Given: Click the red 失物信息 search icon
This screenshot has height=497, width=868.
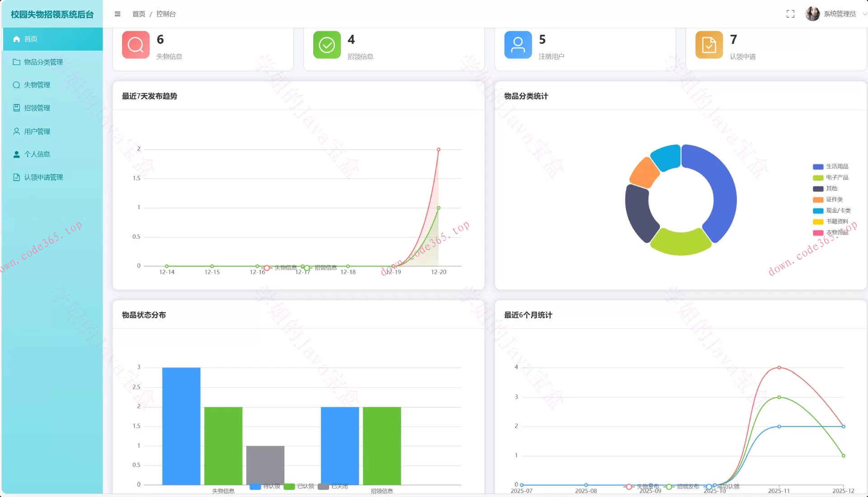Looking at the screenshot, I should point(136,45).
